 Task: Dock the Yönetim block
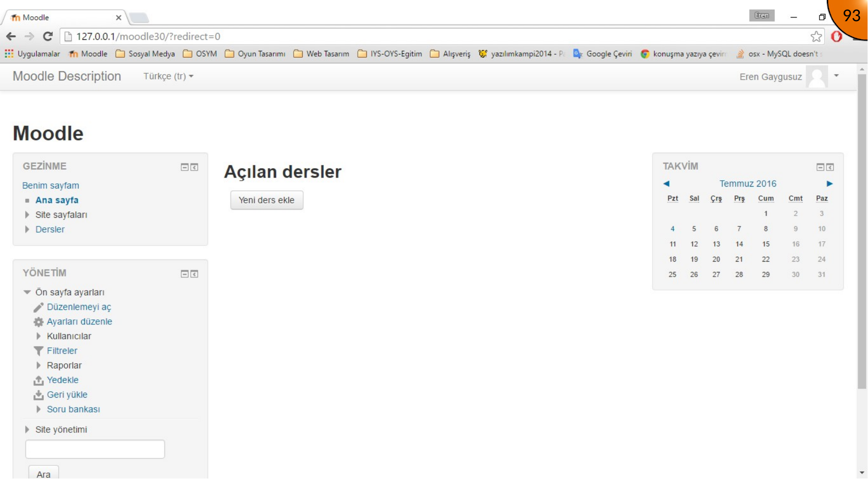[x=194, y=274]
